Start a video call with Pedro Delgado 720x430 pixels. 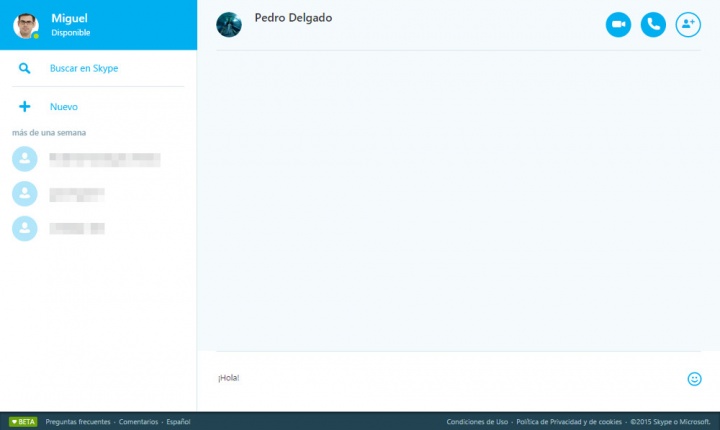click(618, 24)
